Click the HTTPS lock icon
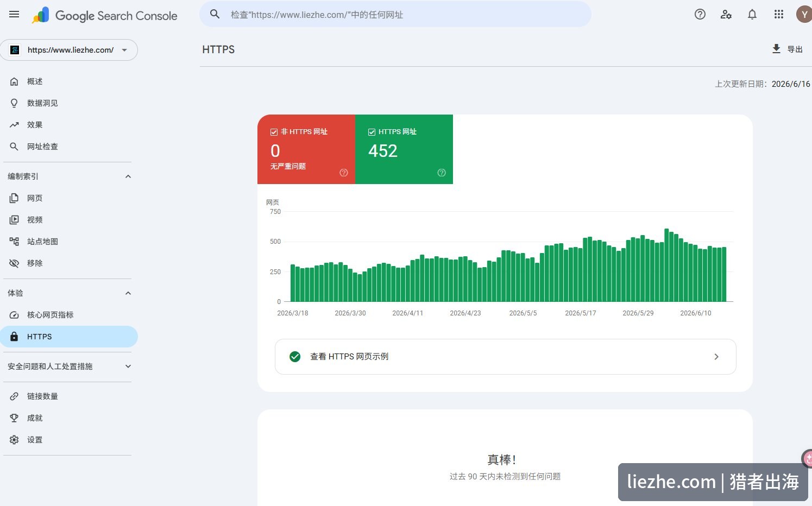Image resolution: width=812 pixels, height=506 pixels. pos(14,337)
